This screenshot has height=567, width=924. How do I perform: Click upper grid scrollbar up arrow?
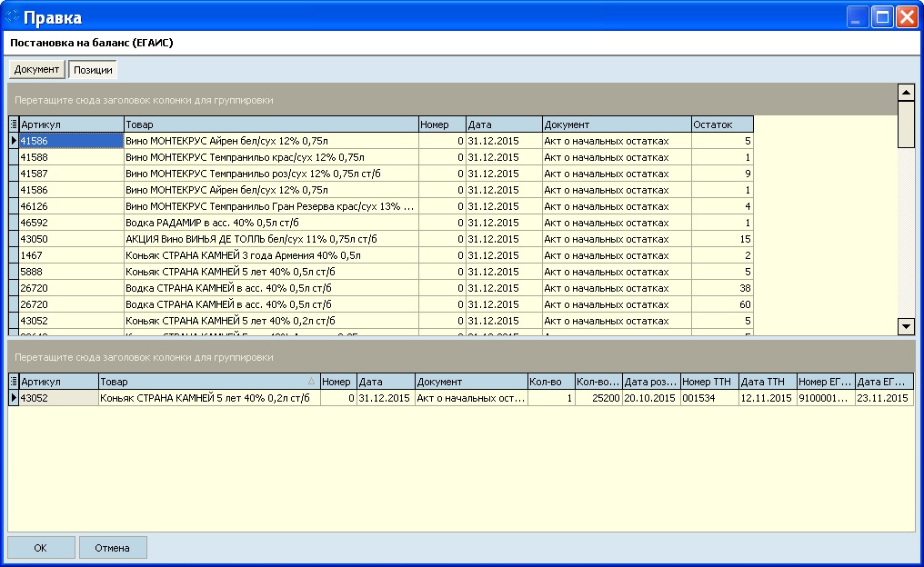click(x=906, y=93)
